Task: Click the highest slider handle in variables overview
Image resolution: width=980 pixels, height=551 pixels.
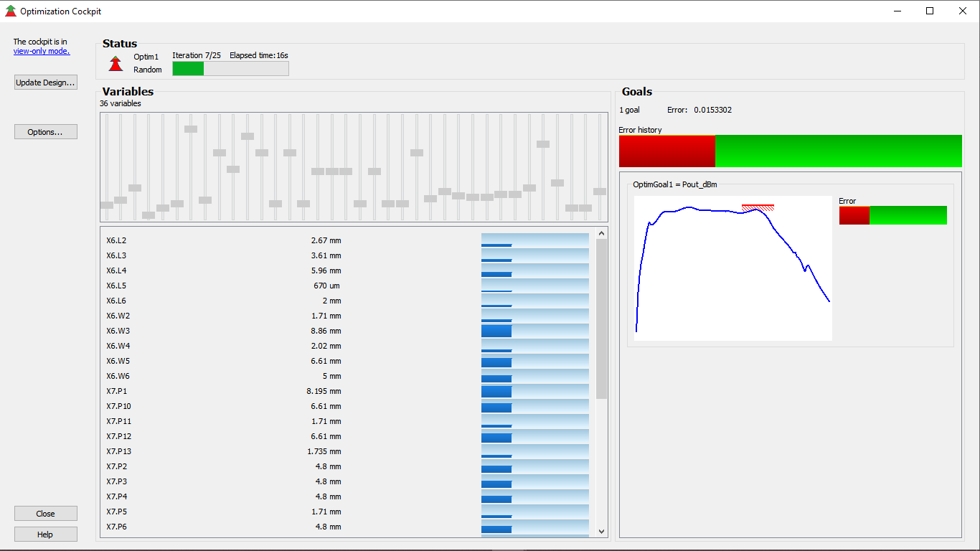Action: [x=191, y=129]
